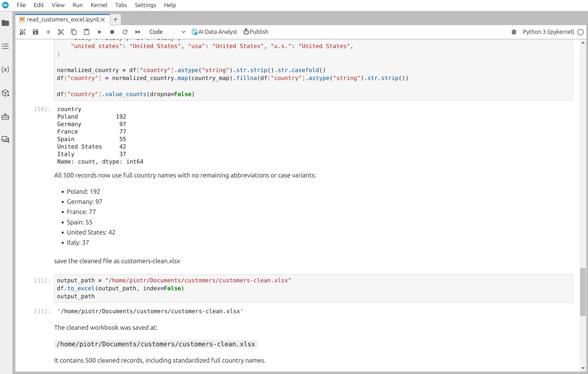Click 'save the cleaned file as customers-clean.xlsx' text
This screenshot has height=374, width=588.
click(117, 261)
